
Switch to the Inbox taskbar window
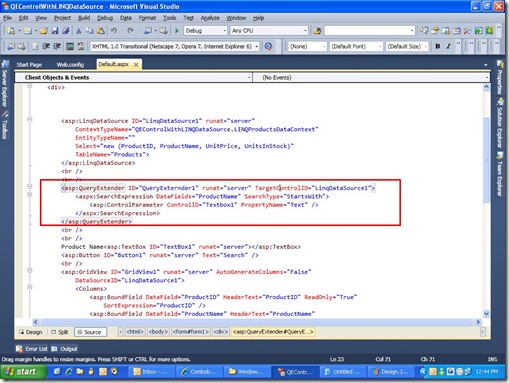151,372
